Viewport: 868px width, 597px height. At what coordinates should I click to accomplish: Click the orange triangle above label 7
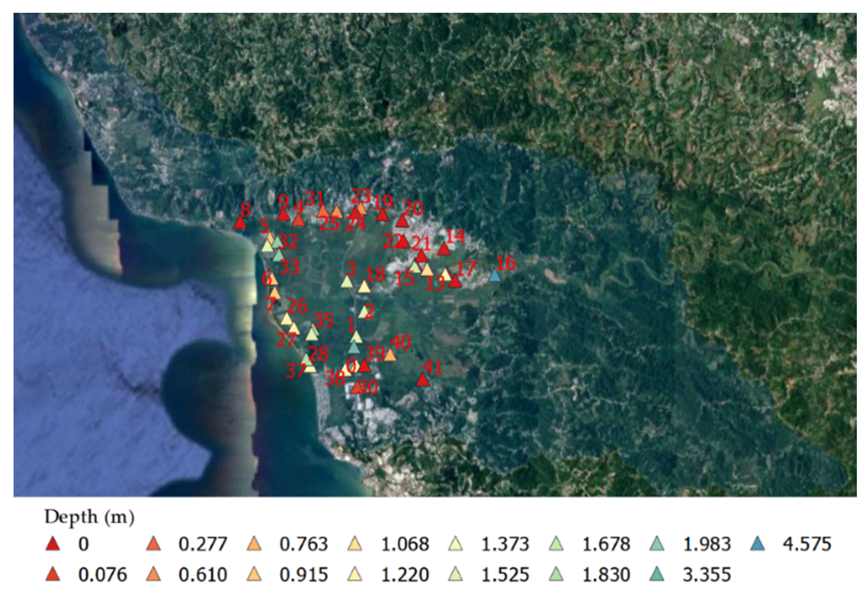[275, 293]
